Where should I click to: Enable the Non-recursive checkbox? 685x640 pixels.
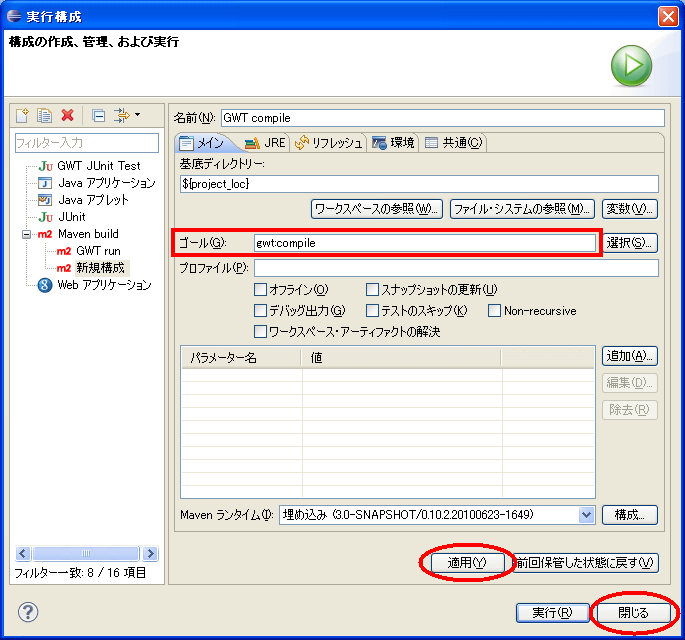click(494, 311)
